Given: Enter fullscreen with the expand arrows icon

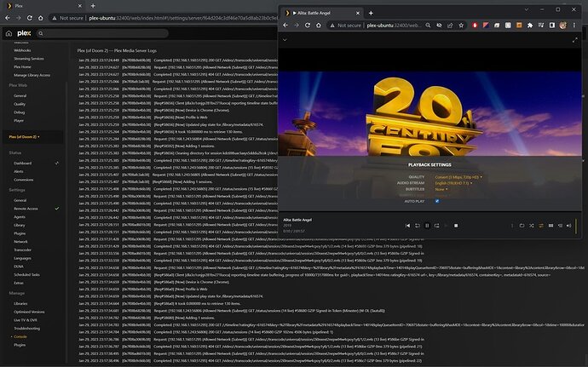Looking at the screenshot, I should pyautogui.click(x=575, y=40).
